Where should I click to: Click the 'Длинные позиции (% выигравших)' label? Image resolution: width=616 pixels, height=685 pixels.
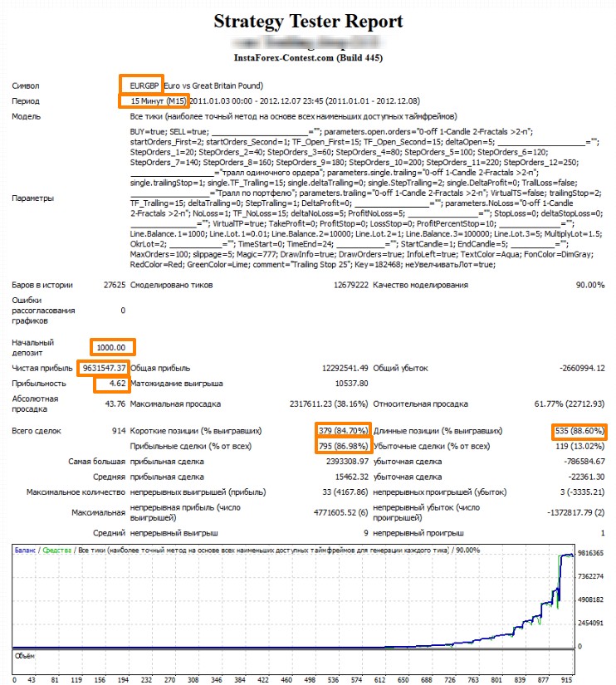[438, 431]
